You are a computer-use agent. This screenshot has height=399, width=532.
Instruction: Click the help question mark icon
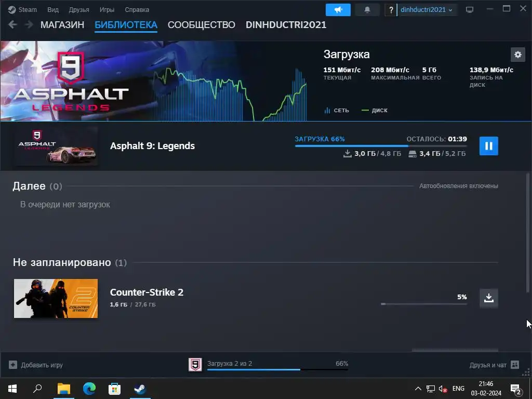(x=391, y=10)
